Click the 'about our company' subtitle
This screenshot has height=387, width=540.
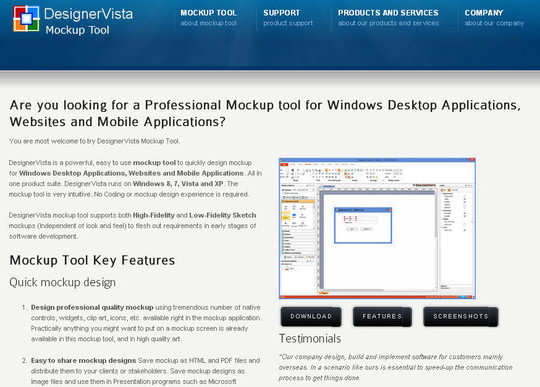[494, 23]
